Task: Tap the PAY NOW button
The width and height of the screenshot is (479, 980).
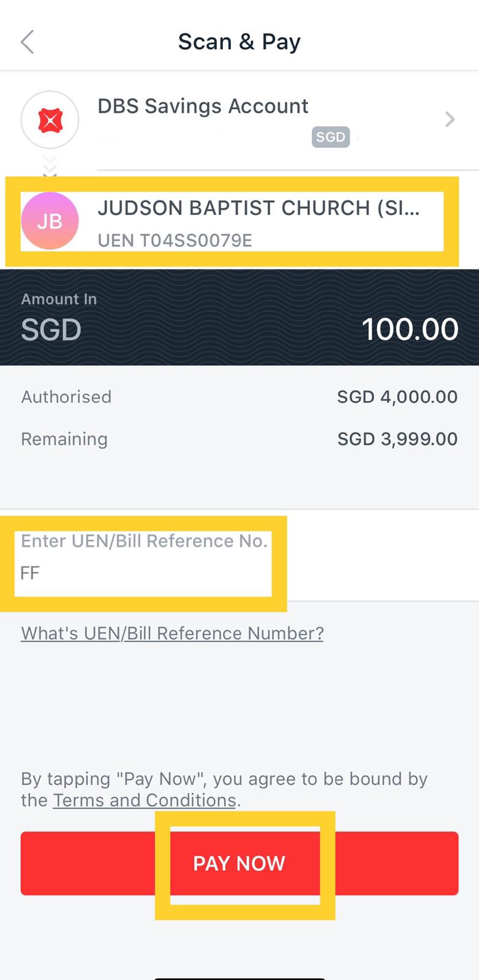Action: (240, 863)
